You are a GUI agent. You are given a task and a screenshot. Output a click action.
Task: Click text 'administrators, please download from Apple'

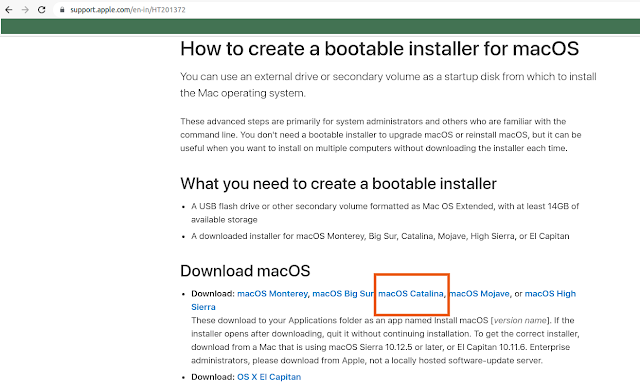click(278, 361)
